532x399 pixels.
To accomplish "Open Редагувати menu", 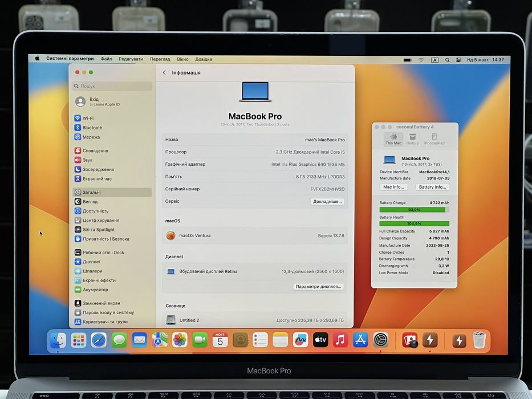I will coord(131,59).
